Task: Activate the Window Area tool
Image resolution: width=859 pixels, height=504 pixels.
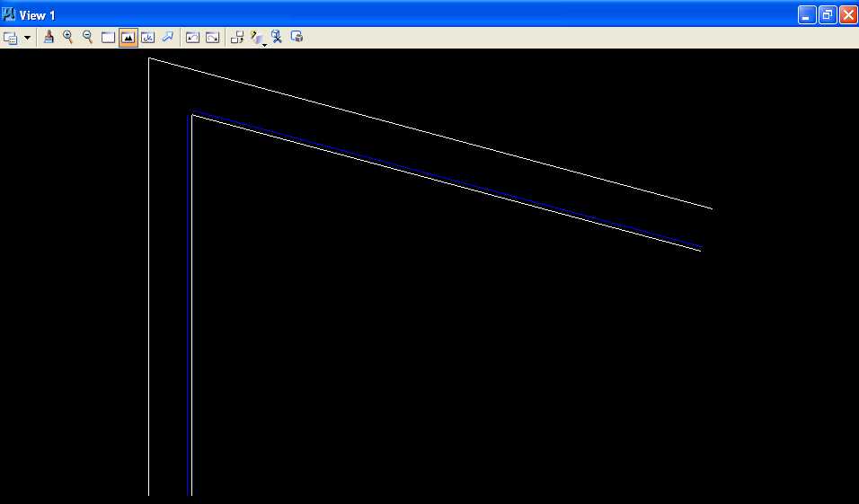Action: (x=108, y=38)
